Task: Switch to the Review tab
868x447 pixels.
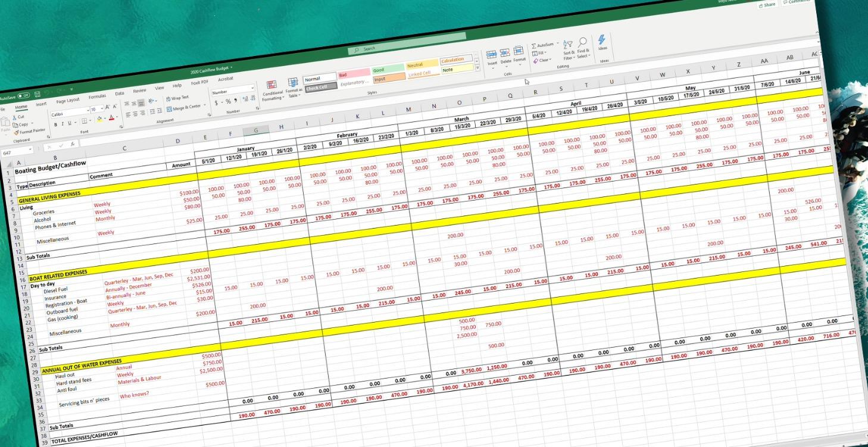Action: [139, 90]
